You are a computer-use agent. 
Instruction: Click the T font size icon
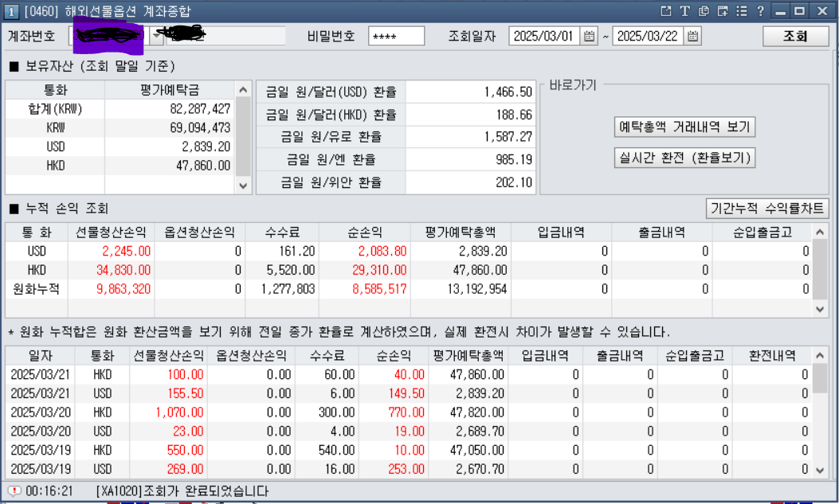[684, 10]
